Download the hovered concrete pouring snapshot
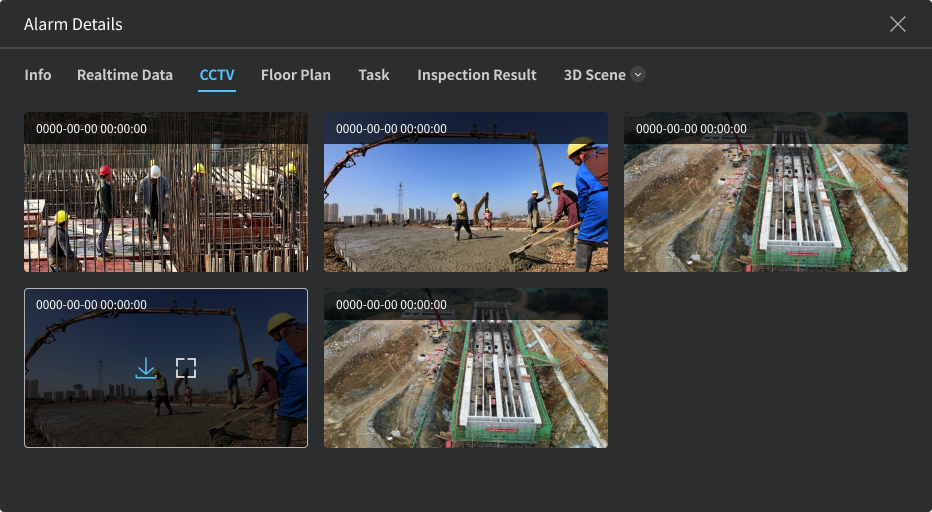932x512 pixels. (x=146, y=368)
